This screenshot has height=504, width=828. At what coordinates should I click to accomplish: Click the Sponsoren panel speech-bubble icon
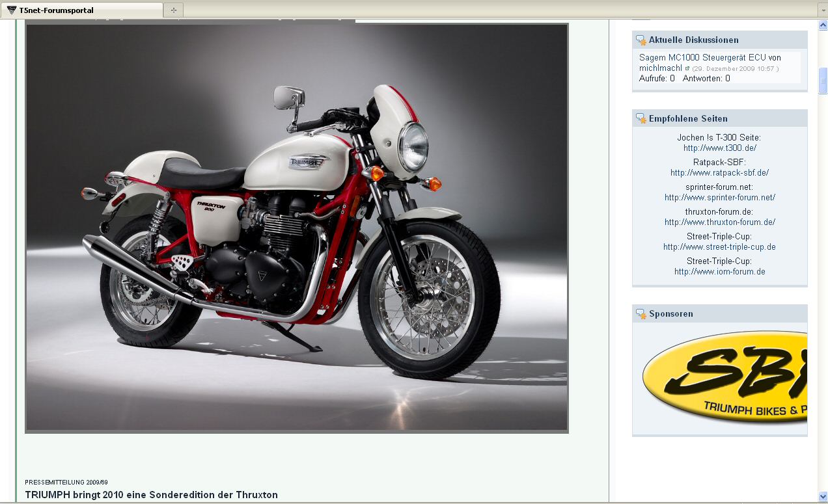pos(641,314)
